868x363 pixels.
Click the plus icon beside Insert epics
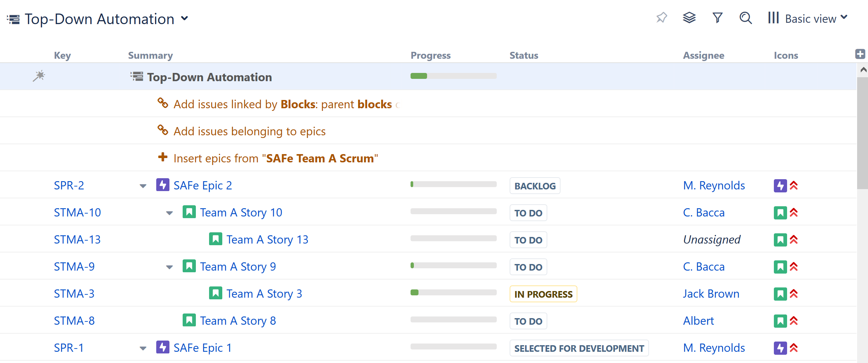163,157
